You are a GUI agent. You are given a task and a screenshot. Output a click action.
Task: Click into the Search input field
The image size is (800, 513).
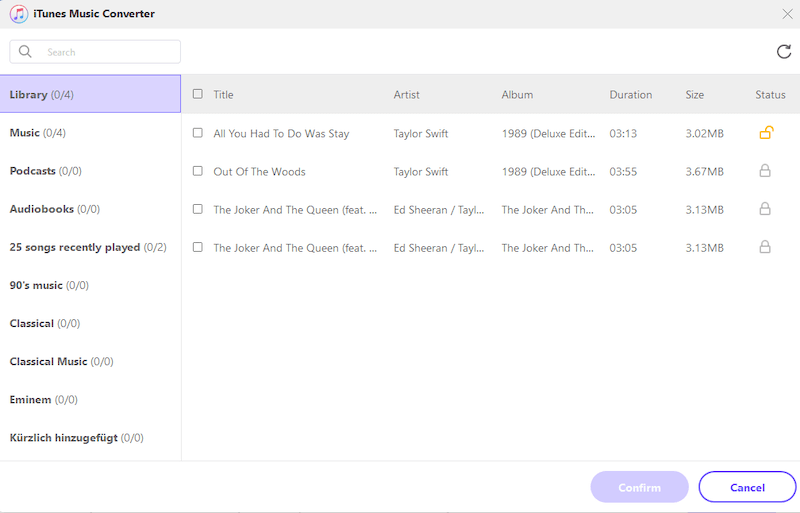pyautogui.click(x=108, y=52)
